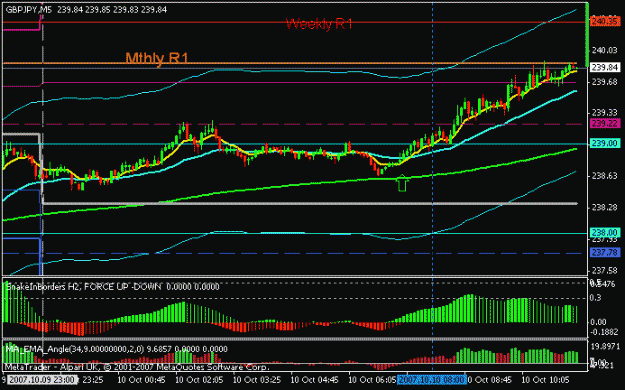The height and width of the screenshot is (390, 625).
Task: Click the 238.63 price scale value
Action: [x=605, y=176]
